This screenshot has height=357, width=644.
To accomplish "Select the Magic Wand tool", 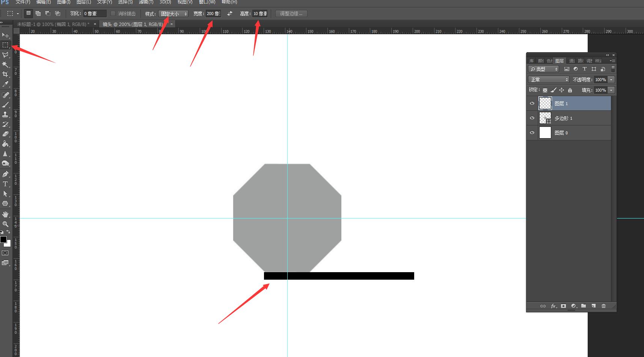I will point(5,65).
